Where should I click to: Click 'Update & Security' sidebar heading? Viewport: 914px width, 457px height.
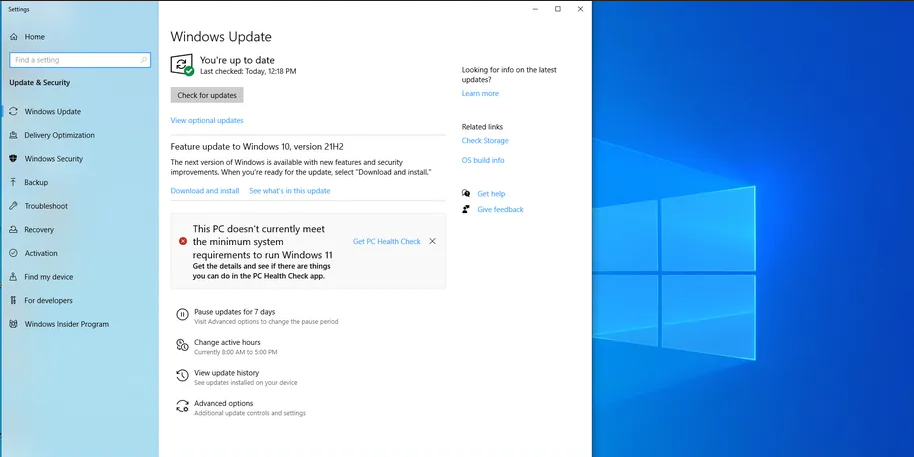tap(40, 83)
